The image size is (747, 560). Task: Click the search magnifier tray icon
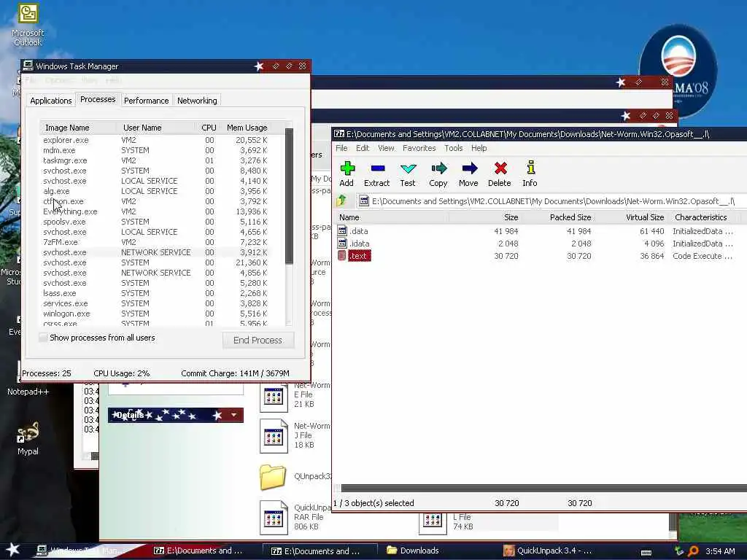693,551
